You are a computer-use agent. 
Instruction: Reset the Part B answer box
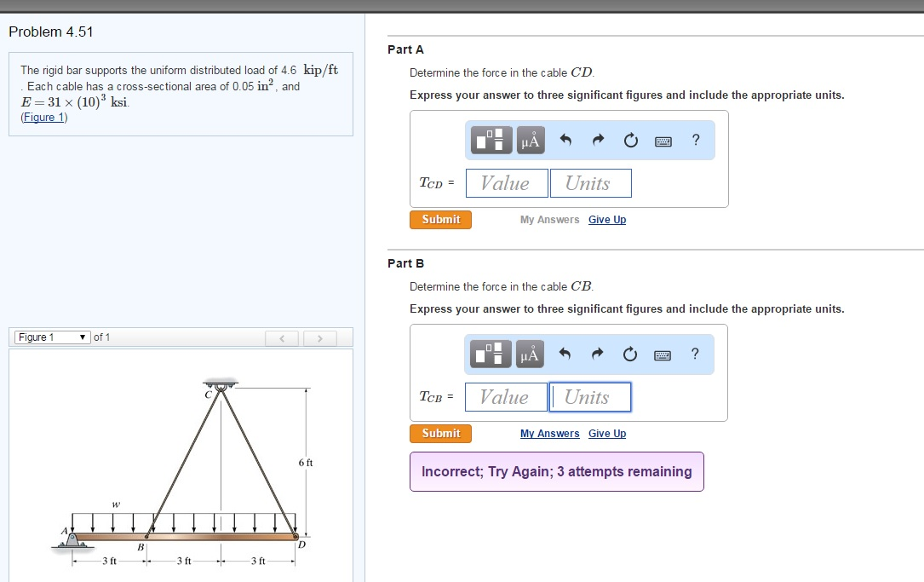coord(629,355)
